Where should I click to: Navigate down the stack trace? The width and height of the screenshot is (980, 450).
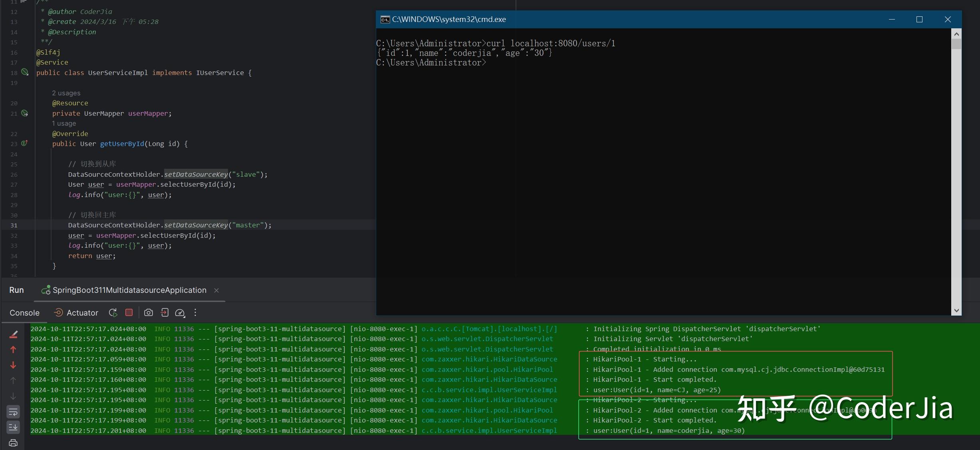[x=13, y=365]
